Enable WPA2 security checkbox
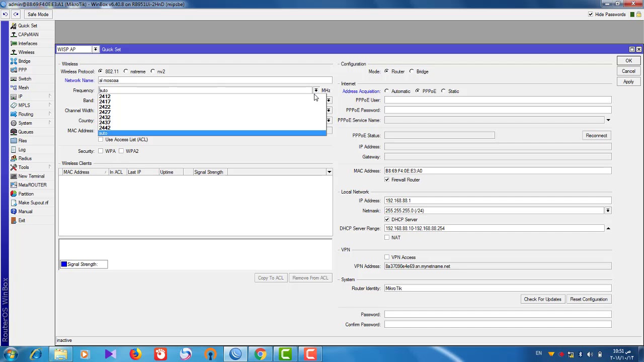The image size is (644, 362). pyautogui.click(x=121, y=151)
